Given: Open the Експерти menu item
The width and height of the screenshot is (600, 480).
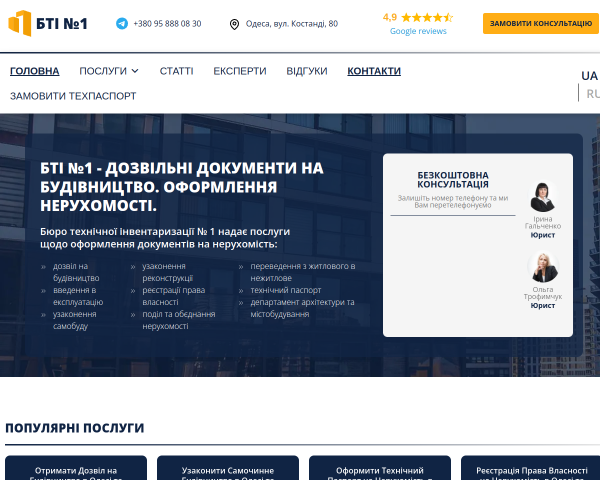Looking at the screenshot, I should [x=240, y=71].
